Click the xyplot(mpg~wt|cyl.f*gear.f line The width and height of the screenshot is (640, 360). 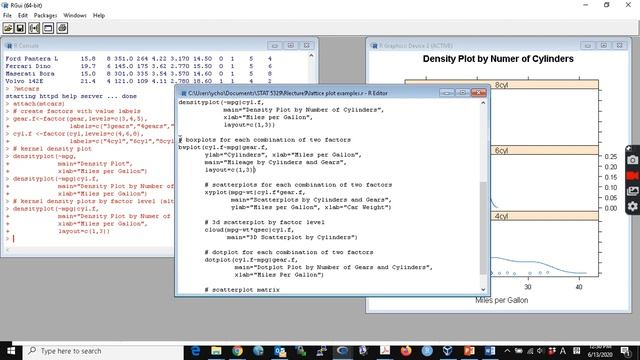click(255, 192)
